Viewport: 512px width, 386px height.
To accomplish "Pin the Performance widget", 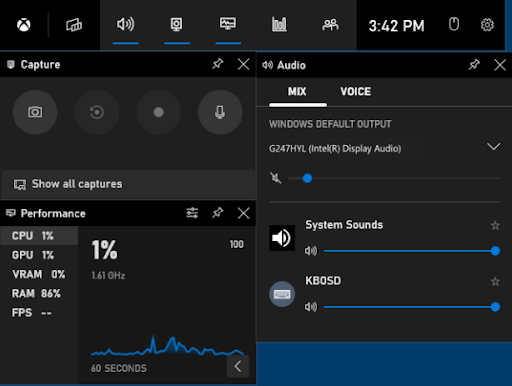I will [218, 213].
